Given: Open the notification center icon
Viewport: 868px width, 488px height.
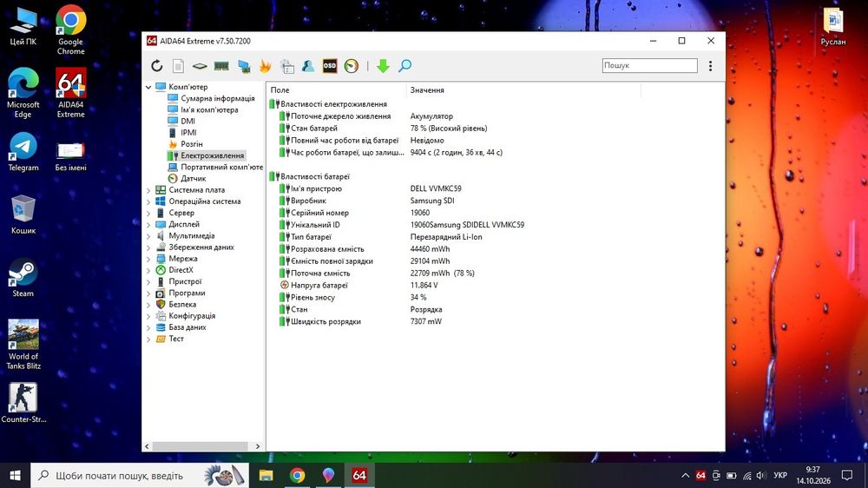Looking at the screenshot, I should 847,475.
